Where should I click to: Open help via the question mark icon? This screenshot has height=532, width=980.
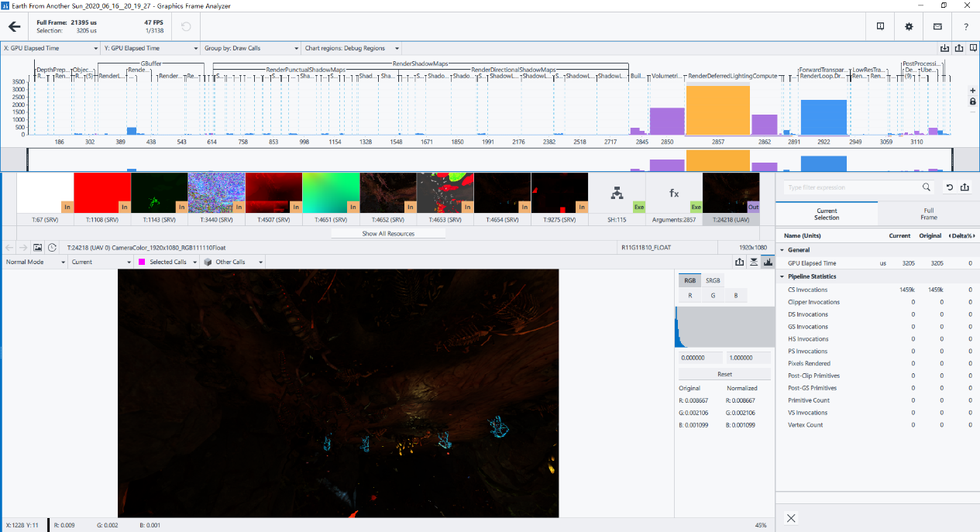pos(964,26)
